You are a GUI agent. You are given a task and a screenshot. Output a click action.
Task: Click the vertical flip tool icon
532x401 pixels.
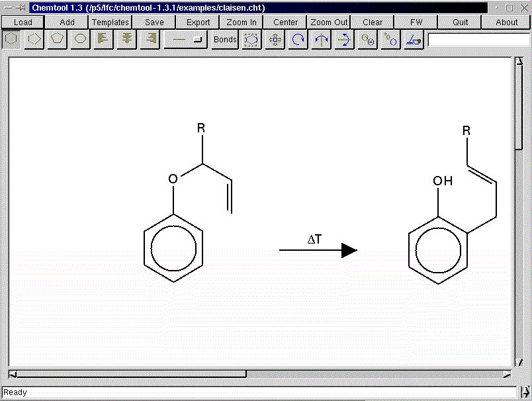pos(345,40)
